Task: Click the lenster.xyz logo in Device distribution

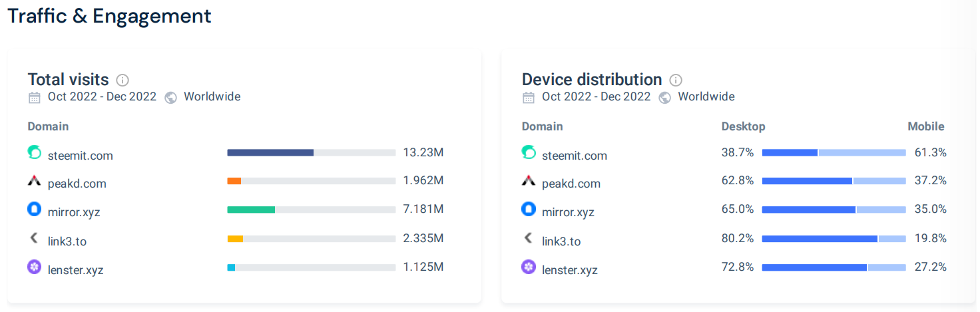Action: point(529,267)
